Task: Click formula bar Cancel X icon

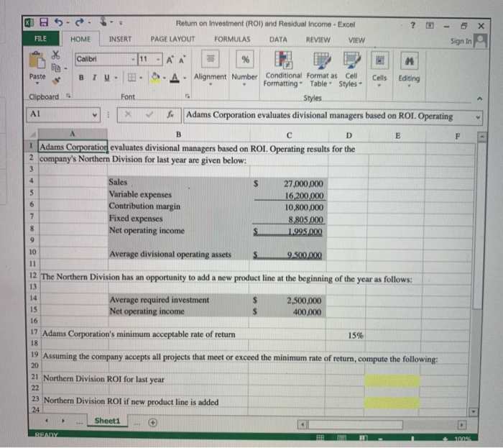Action: (128, 114)
